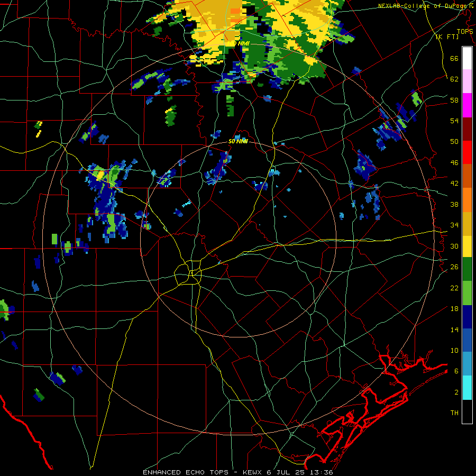Select the light green legend swatch
This screenshot has width=476, height=476.
[x=467, y=293]
